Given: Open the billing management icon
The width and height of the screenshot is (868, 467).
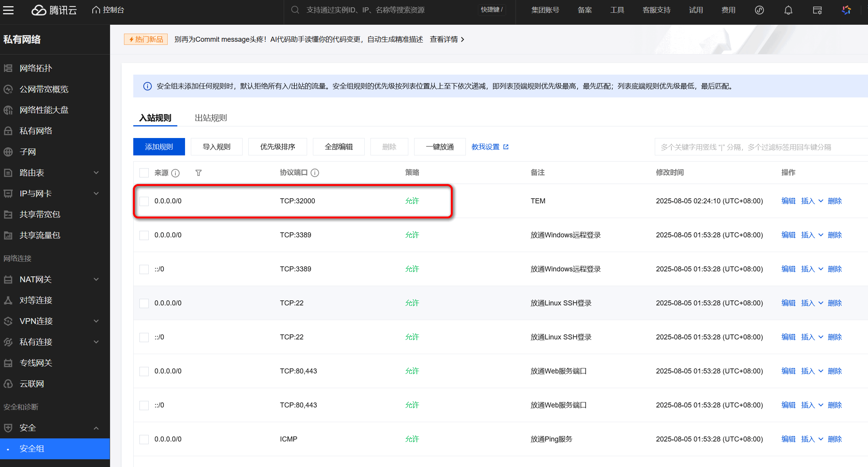Looking at the screenshot, I should pos(817,10).
